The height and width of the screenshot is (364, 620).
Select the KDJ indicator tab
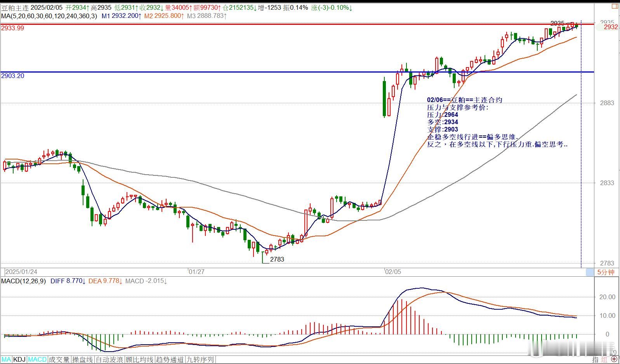[x=19, y=360]
